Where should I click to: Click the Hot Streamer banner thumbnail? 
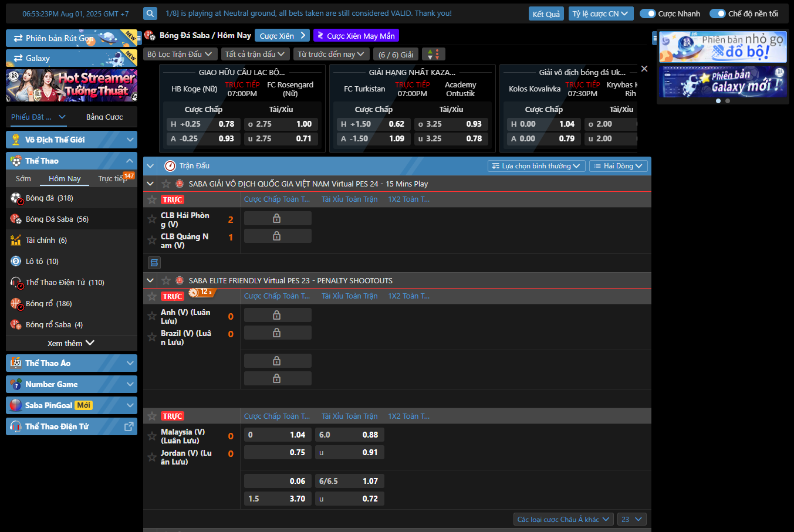[71, 85]
